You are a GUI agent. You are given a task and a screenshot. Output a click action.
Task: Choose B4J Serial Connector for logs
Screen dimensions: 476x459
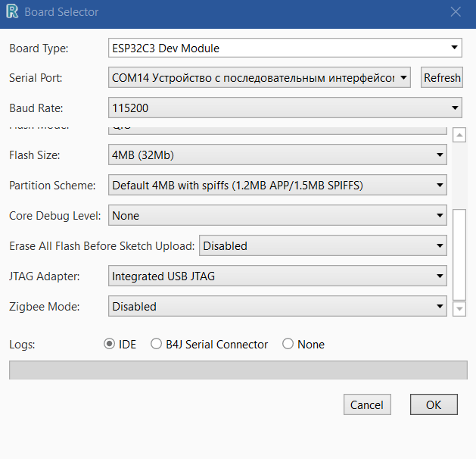point(157,344)
